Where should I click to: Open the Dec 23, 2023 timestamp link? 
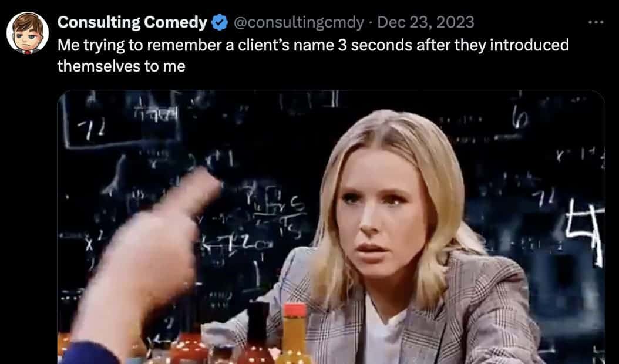tap(426, 22)
